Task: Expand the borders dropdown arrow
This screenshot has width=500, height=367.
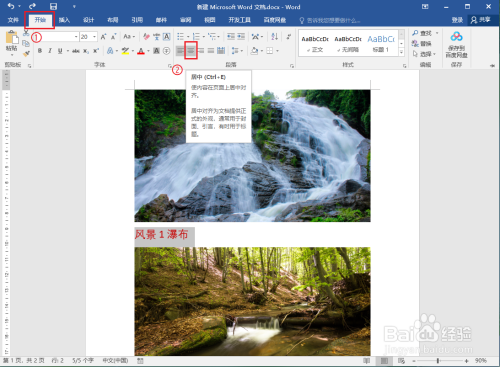Action: tap(277, 51)
